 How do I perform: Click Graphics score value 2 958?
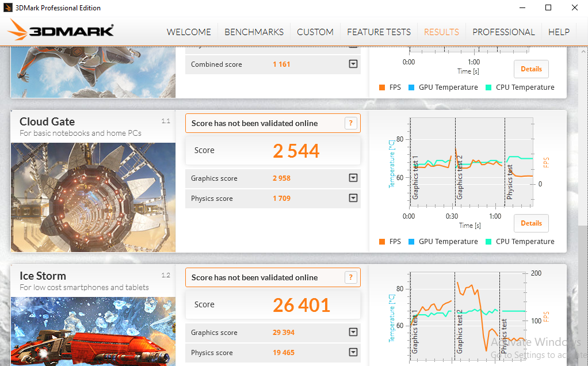(281, 178)
